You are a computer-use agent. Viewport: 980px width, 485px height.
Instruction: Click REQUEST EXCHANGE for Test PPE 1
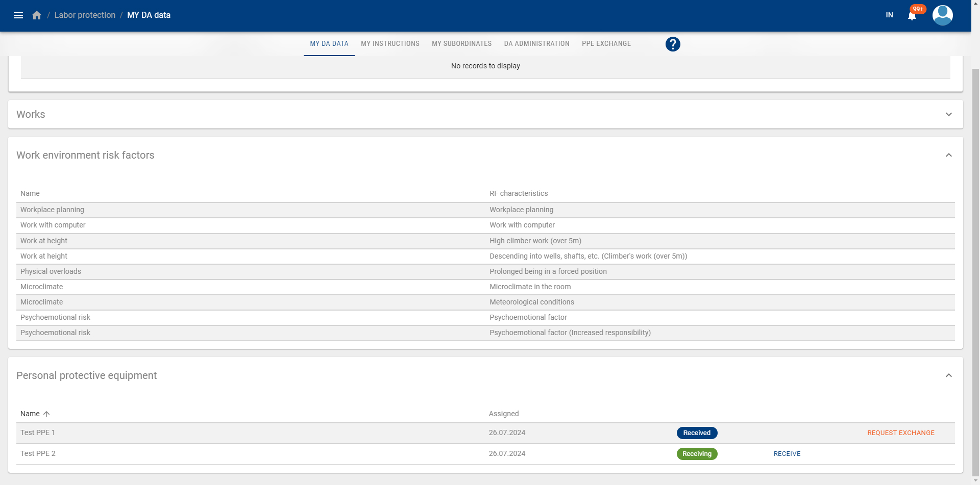click(x=901, y=433)
